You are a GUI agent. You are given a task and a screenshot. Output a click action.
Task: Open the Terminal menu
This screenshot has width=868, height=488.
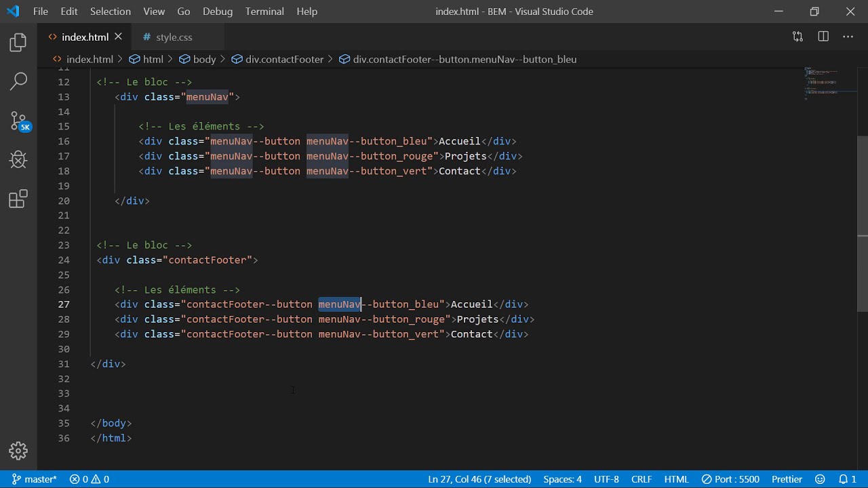264,12
